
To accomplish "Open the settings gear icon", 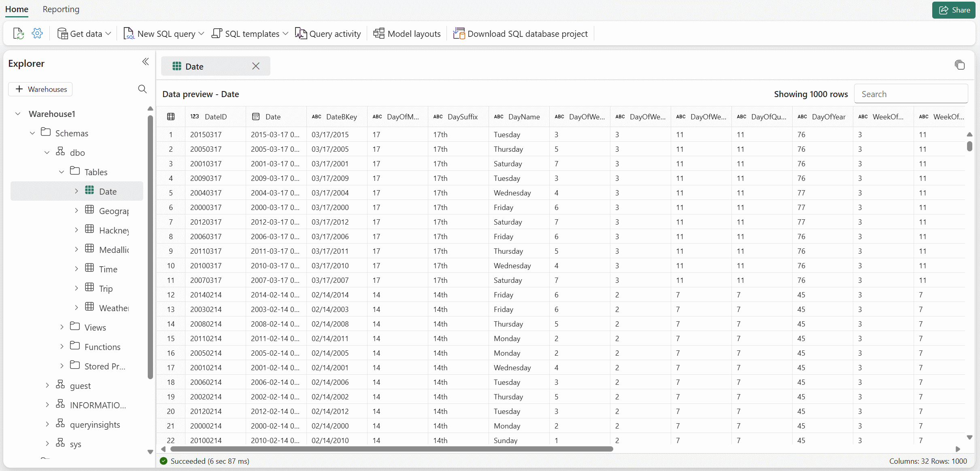I will (37, 34).
